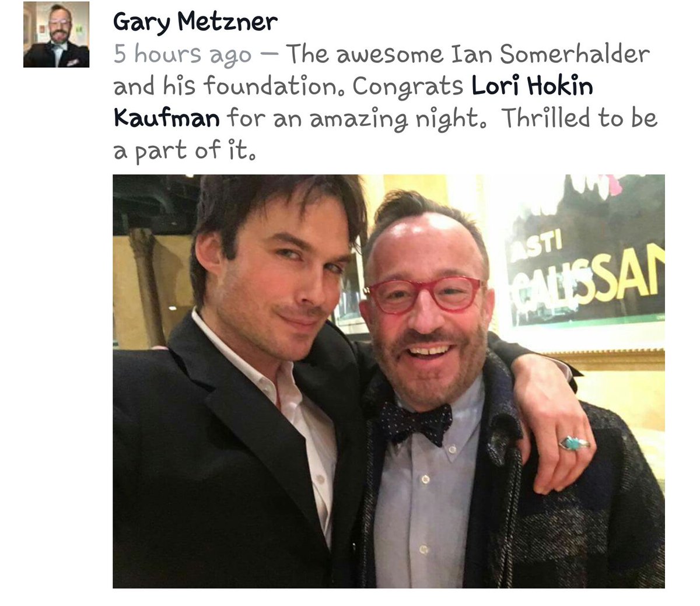
Task: Click the word 'Kaufman' in the tag
Action: click(x=166, y=118)
